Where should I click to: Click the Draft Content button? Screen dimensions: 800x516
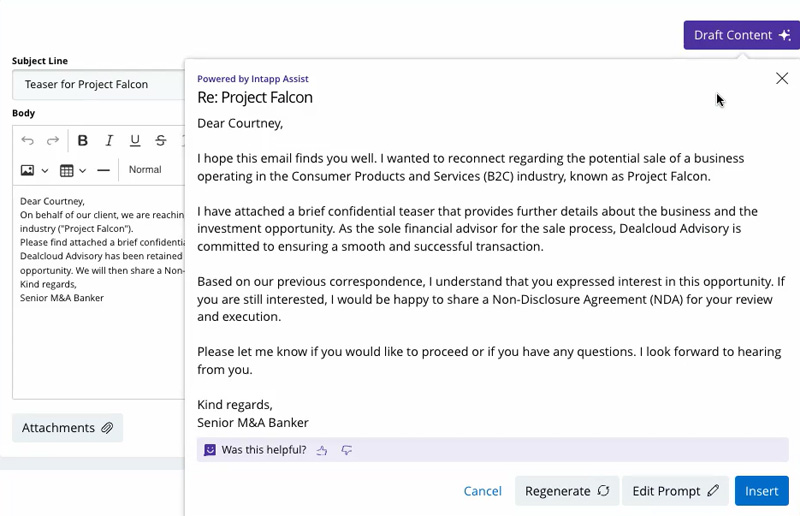(741, 35)
